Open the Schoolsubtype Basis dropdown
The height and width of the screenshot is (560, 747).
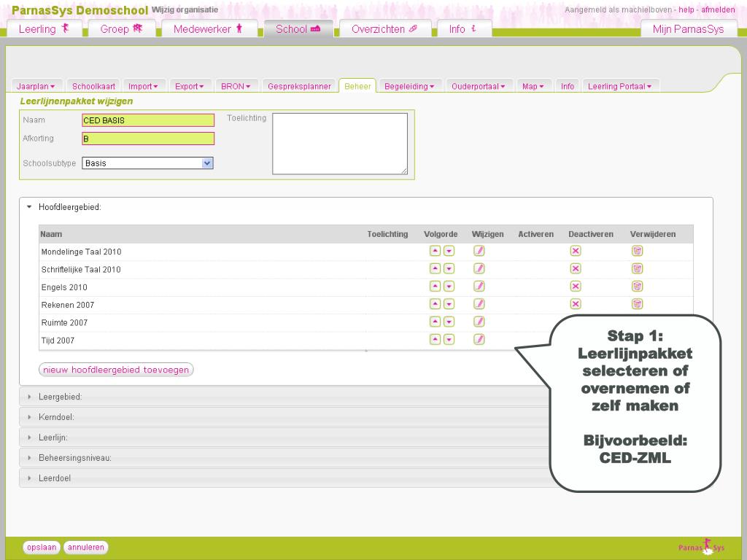tap(147, 163)
